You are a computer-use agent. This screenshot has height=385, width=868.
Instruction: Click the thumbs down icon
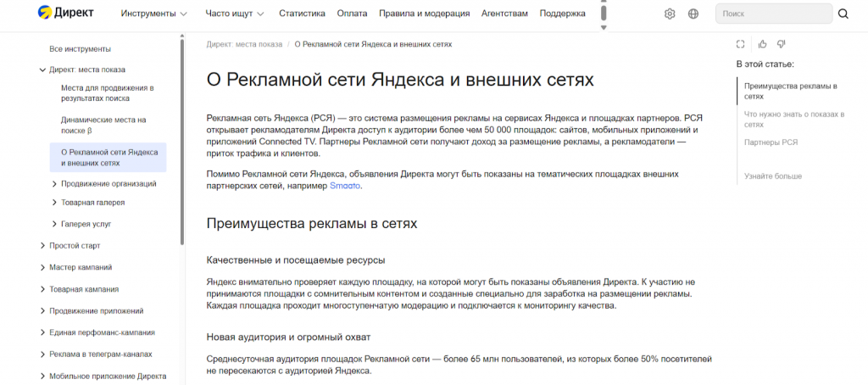(x=781, y=44)
